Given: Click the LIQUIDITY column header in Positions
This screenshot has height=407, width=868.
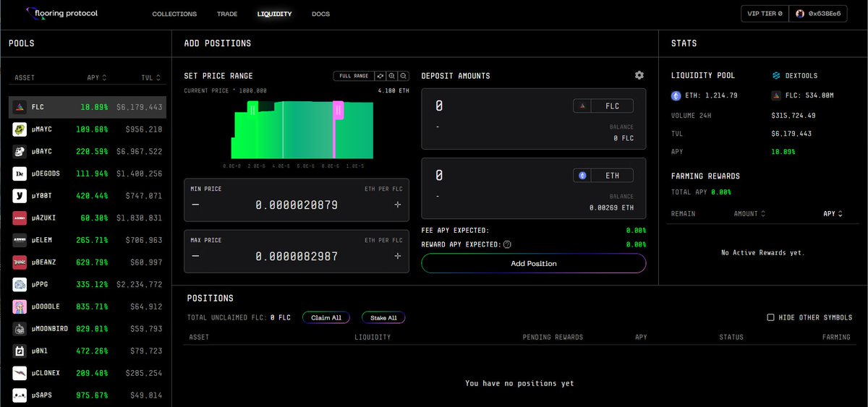Looking at the screenshot, I should point(373,338).
